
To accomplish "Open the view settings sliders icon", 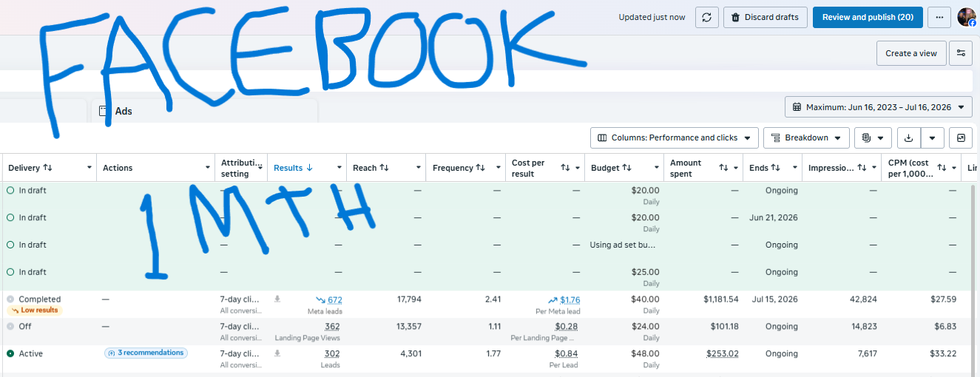I will pyautogui.click(x=961, y=53).
